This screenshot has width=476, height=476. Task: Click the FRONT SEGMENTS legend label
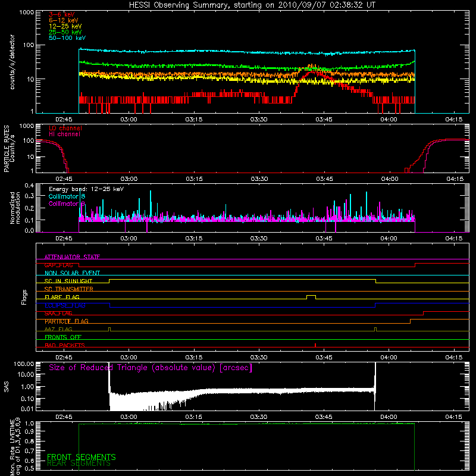pos(82,457)
